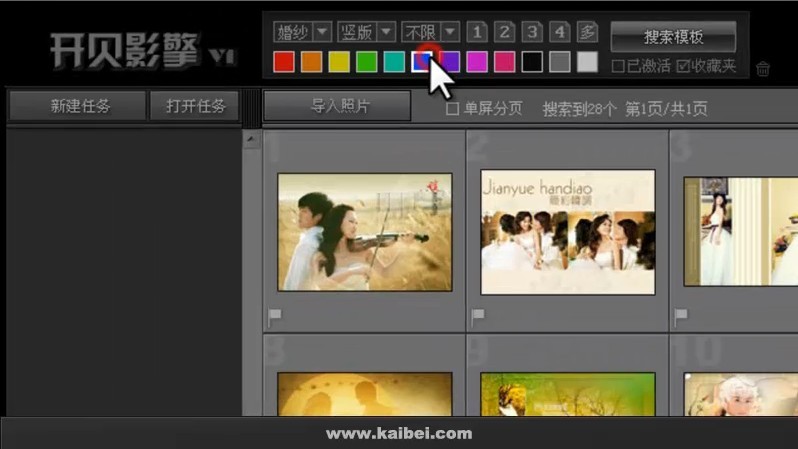The width and height of the screenshot is (798, 449).
Task: Enable the 单屏分页 checkbox
Action: pyautogui.click(x=452, y=108)
